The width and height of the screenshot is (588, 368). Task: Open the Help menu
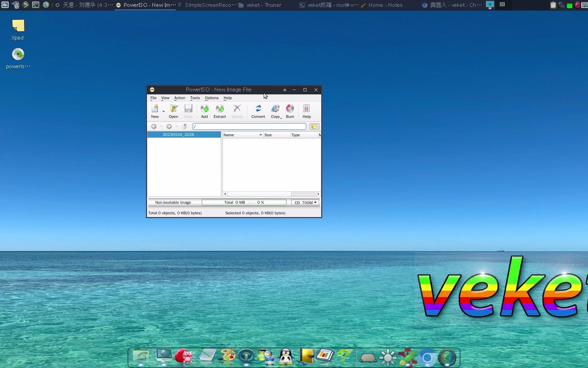tap(228, 98)
